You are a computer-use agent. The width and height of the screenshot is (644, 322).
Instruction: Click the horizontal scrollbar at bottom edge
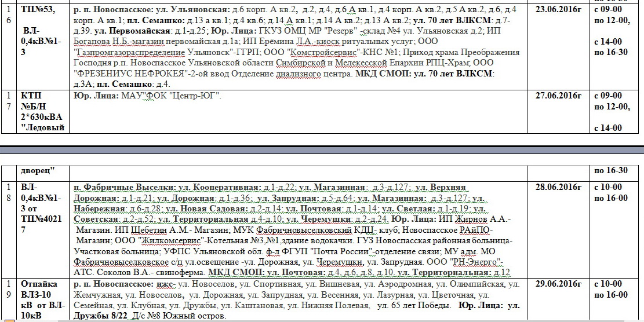(x=322, y=320)
